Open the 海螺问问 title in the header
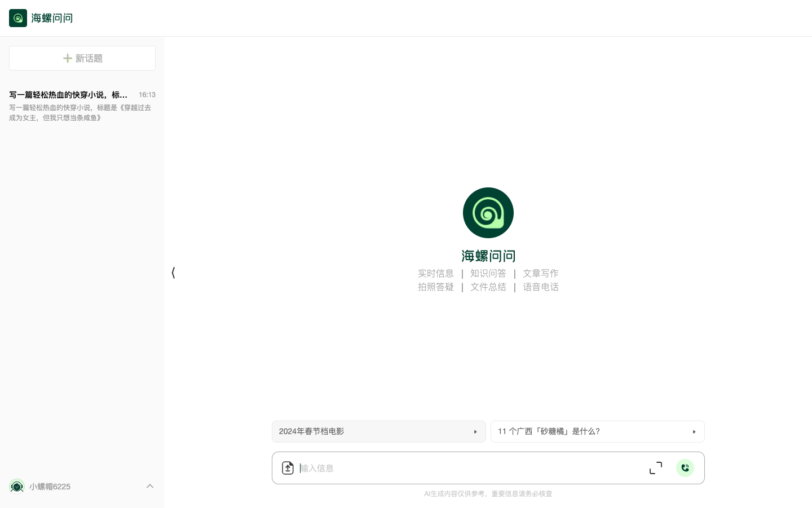Screen dimensions: 812x508 tap(52, 18)
